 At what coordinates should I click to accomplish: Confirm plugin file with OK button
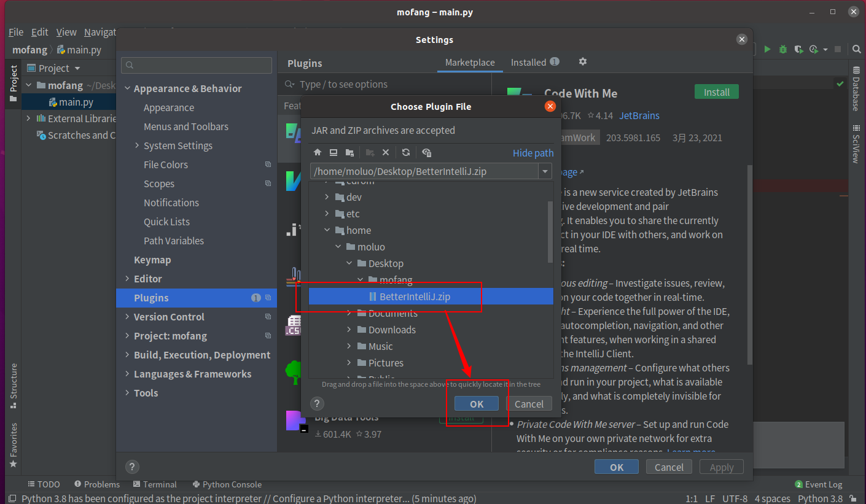[x=477, y=403]
